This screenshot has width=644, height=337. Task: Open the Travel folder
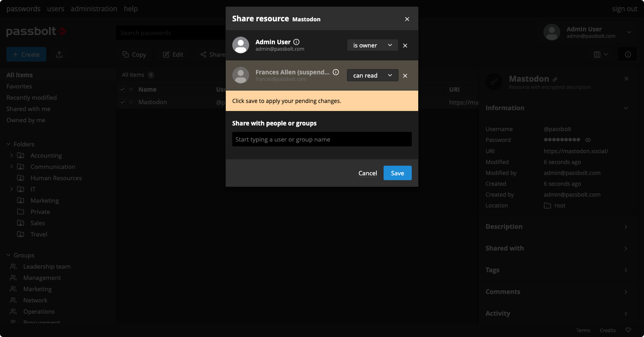tap(39, 234)
